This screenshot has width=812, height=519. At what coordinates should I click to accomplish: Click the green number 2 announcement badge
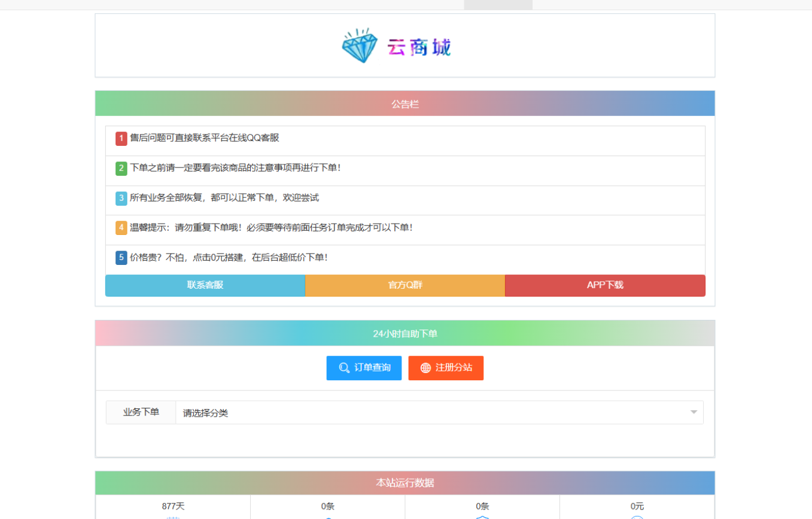120,168
